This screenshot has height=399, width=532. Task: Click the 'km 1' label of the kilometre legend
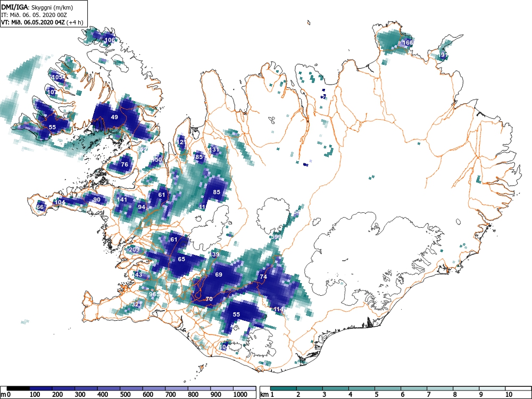268,395
